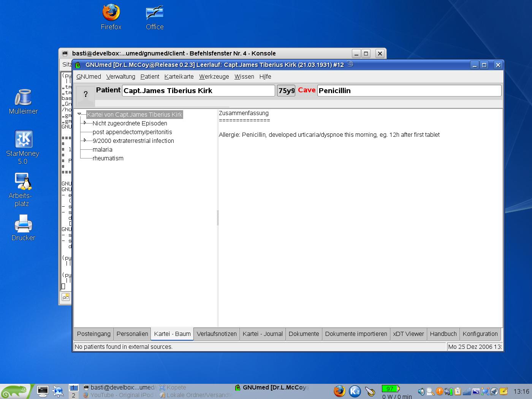Click the magnifier search tray icon

click(430, 391)
